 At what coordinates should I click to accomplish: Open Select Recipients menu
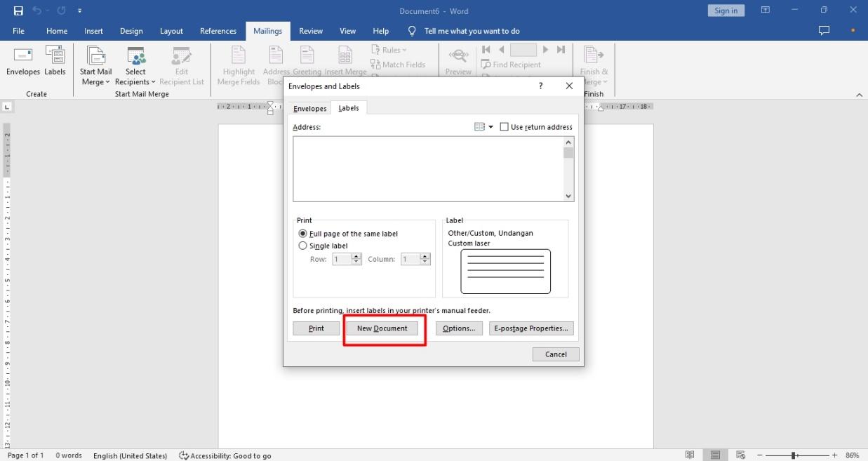point(135,65)
